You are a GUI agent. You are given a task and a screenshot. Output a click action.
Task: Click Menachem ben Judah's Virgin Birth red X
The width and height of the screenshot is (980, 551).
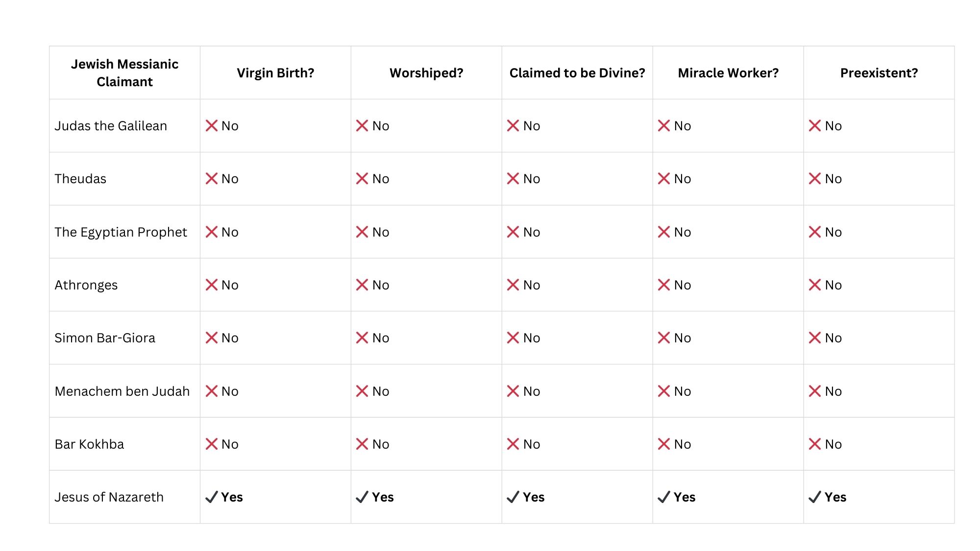click(x=211, y=391)
